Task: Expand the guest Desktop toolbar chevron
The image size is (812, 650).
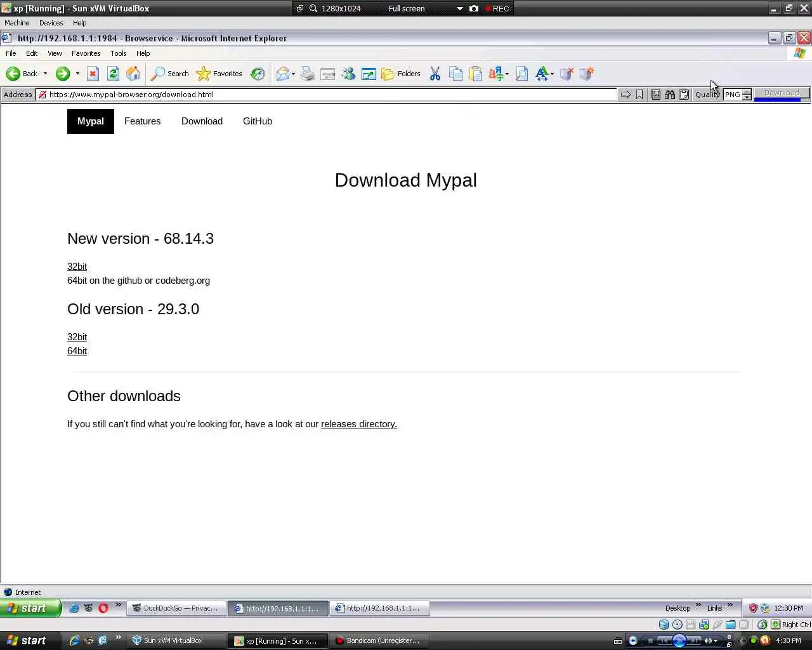Action: coord(698,605)
